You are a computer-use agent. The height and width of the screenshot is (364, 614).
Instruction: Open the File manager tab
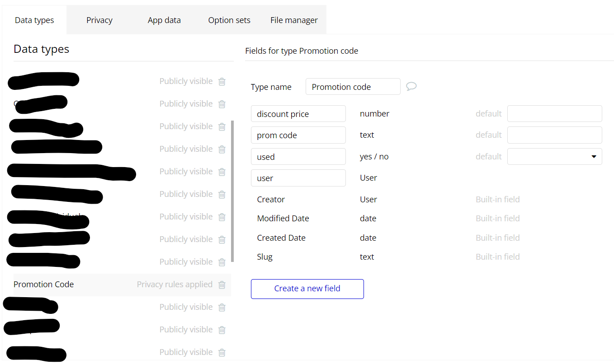(294, 20)
